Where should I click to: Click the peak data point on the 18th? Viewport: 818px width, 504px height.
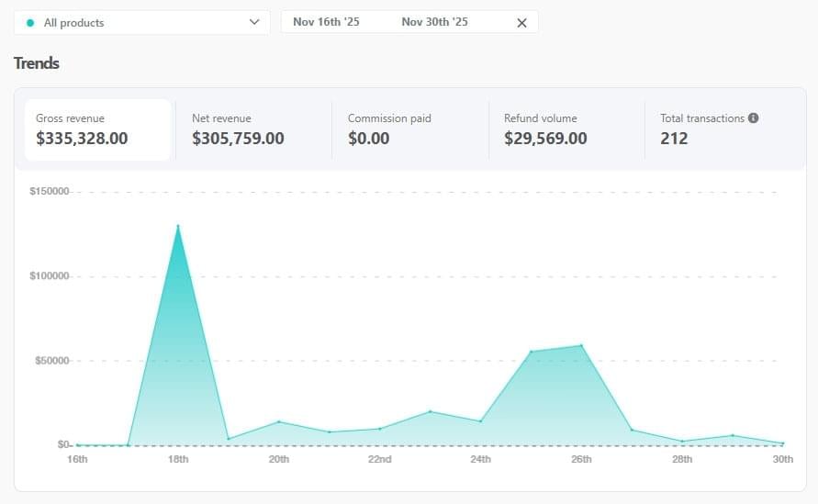click(x=178, y=226)
